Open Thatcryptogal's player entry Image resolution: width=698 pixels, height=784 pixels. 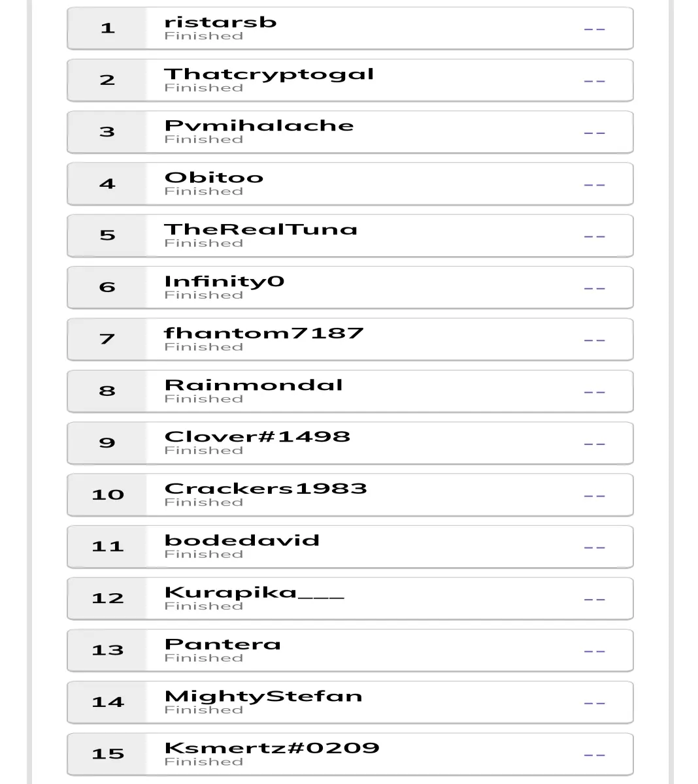[350, 80]
